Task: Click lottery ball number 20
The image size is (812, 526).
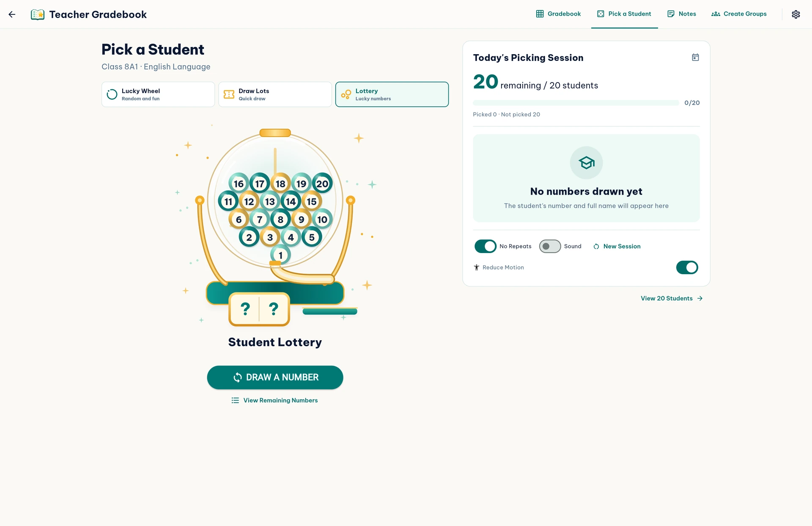Action: [x=322, y=184]
